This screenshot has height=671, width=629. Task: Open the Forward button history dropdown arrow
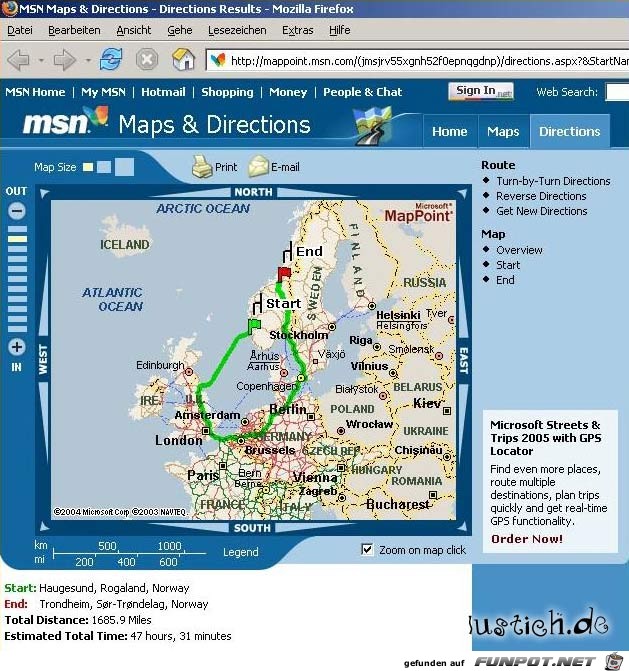click(88, 60)
